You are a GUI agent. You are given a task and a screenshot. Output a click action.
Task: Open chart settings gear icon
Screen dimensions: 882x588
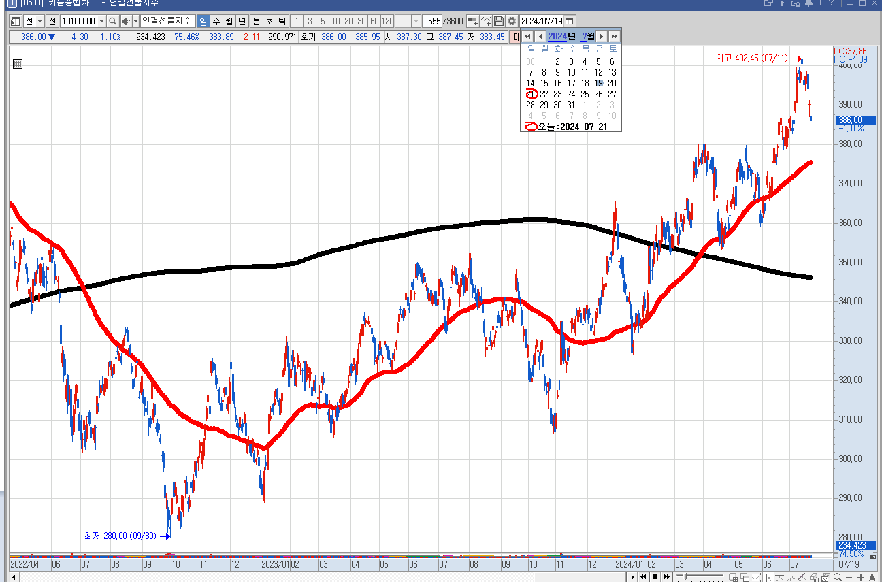click(x=511, y=21)
